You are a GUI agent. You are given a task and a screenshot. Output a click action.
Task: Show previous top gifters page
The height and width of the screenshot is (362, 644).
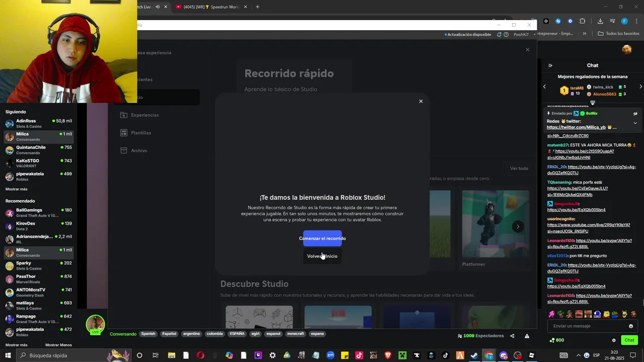click(544, 87)
